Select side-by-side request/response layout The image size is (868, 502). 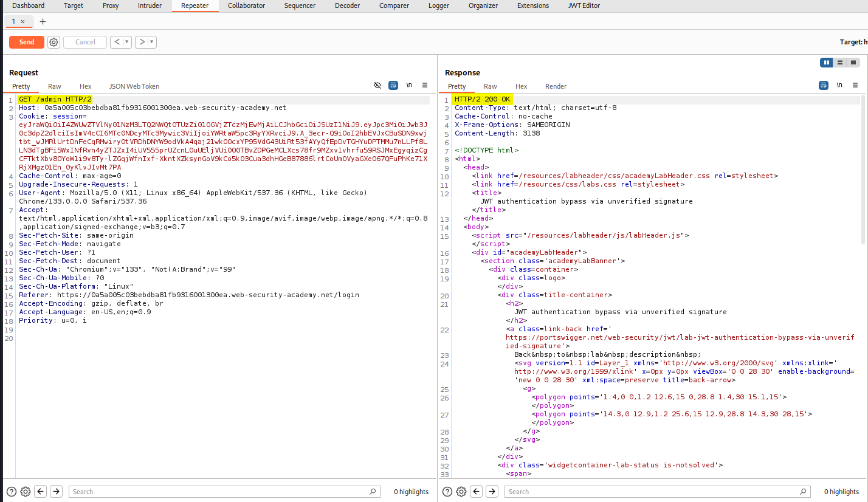(x=827, y=63)
